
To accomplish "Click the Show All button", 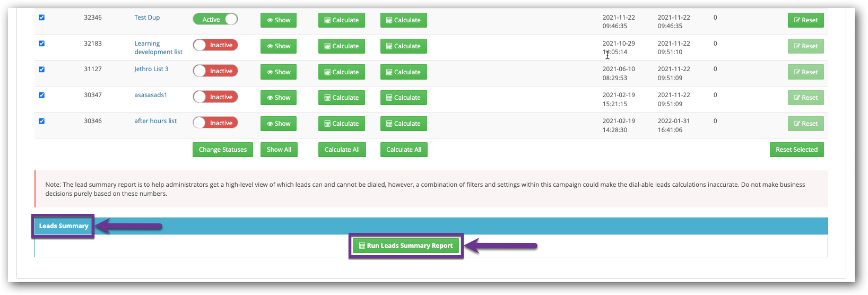I will coord(279,150).
